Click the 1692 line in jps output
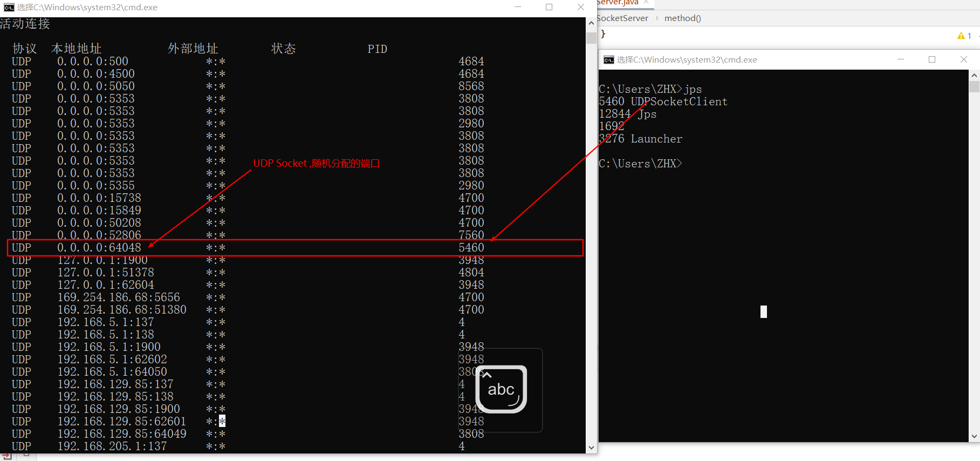The image size is (980, 461). (612, 126)
